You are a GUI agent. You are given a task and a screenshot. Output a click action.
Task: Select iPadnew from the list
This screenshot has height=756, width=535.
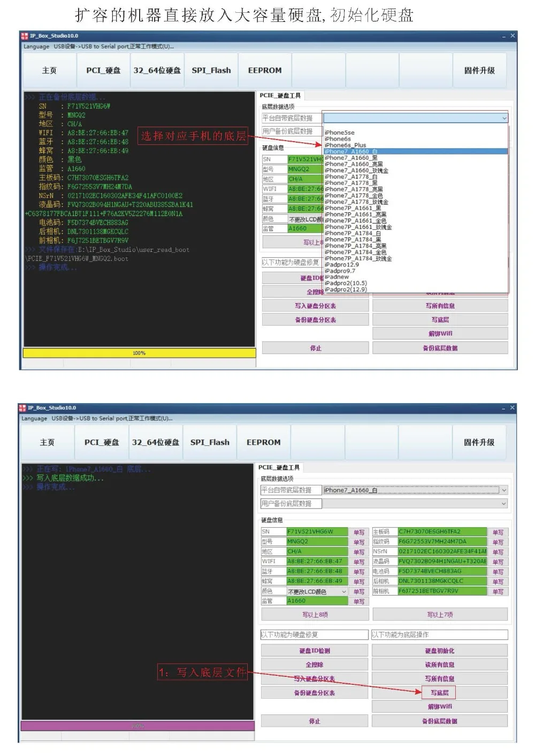point(337,277)
